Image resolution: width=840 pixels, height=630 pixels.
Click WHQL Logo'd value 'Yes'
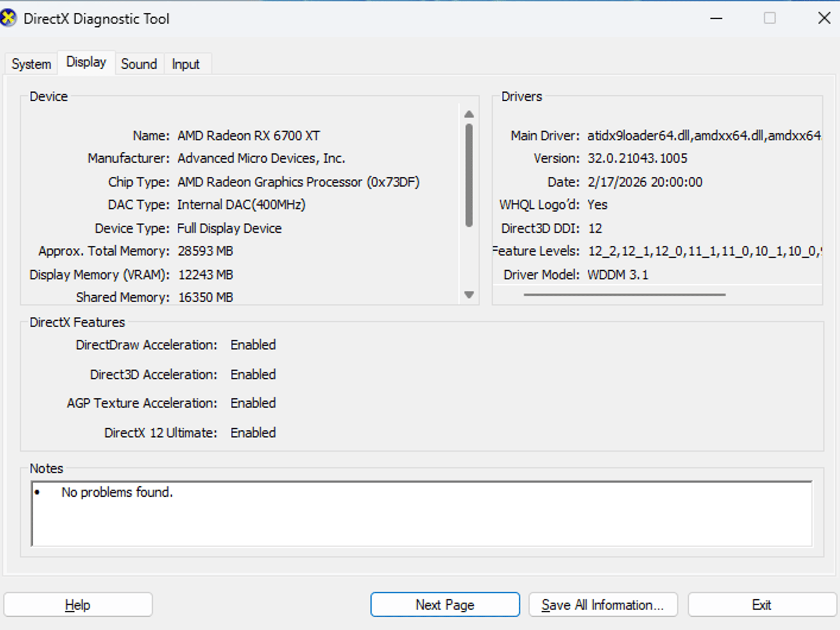pos(597,205)
